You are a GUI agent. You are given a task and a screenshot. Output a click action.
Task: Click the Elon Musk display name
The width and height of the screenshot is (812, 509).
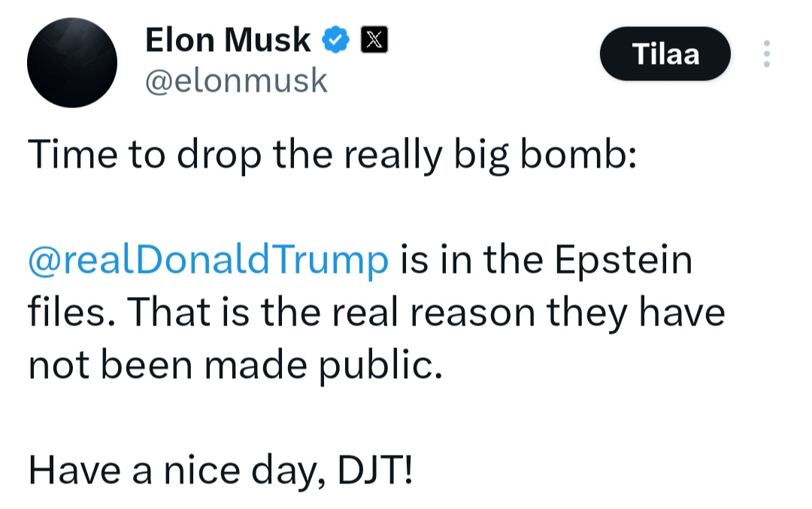pyautogui.click(x=228, y=40)
